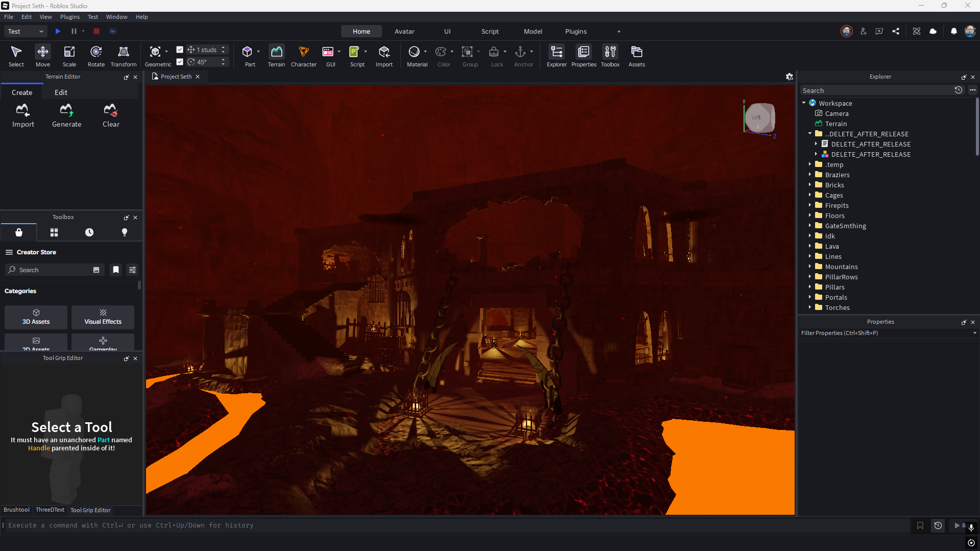980x551 pixels.
Task: Toggle the Properties panel button
Action: pos(584,56)
